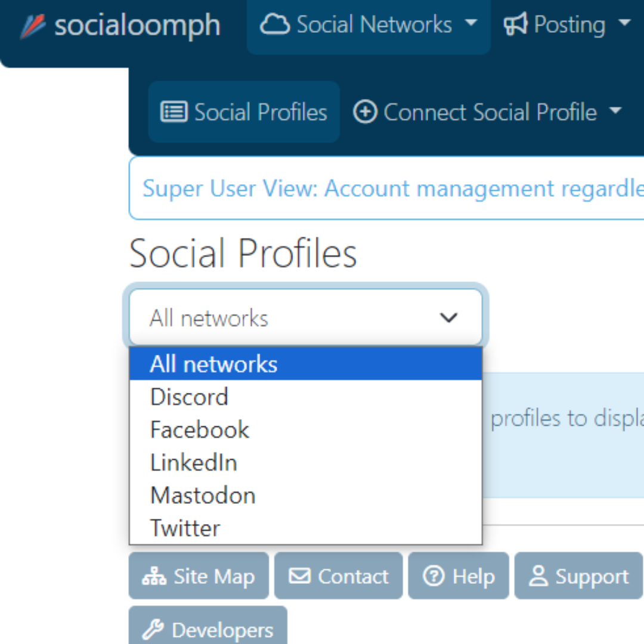Click the wrench icon on Developers
644x644 pixels.
pos(153,629)
